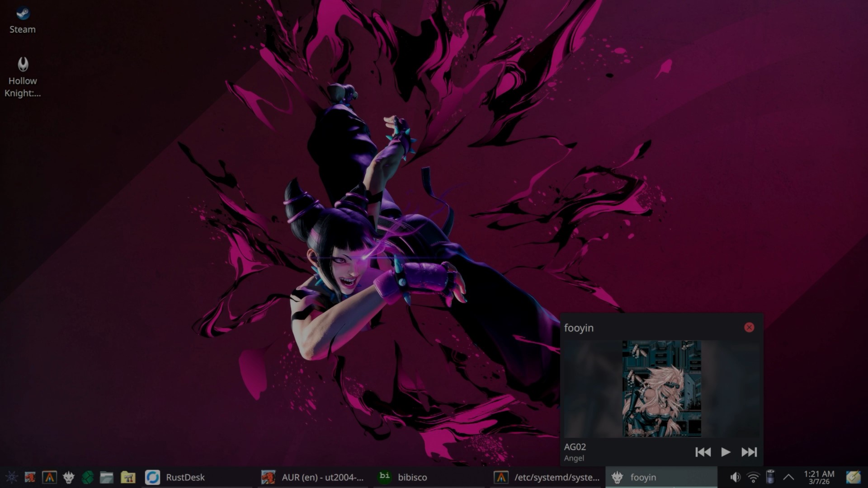Click the Angel artist name
Viewport: 868px width, 488px height.
click(574, 458)
